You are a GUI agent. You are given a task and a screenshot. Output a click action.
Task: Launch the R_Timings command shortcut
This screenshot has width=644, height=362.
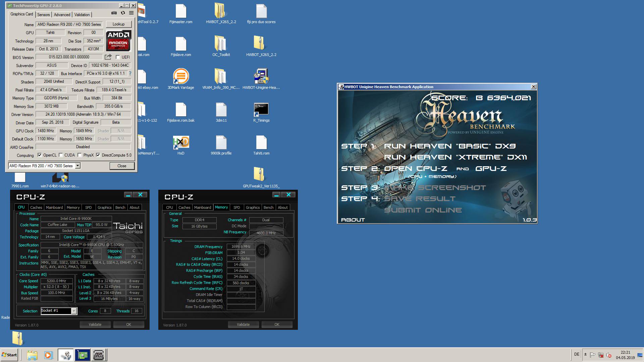click(261, 112)
